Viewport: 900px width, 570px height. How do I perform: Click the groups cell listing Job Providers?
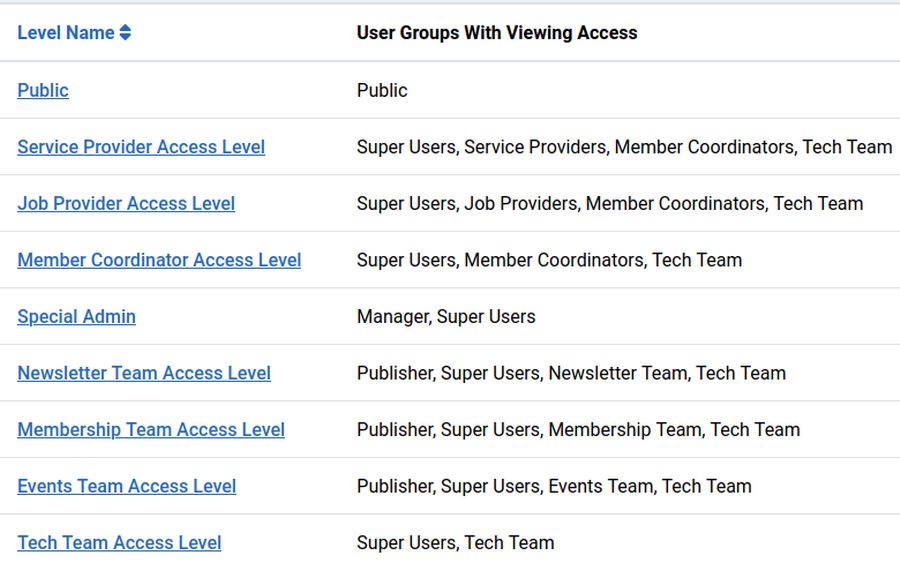pos(609,203)
